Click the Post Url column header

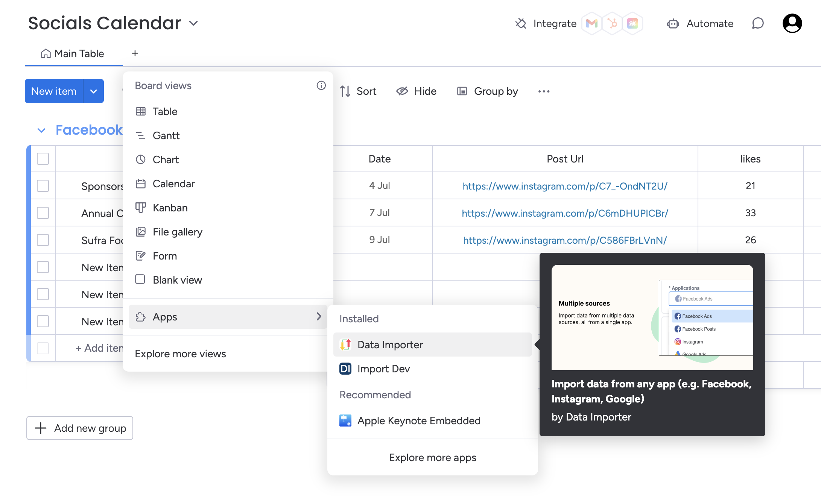point(565,159)
